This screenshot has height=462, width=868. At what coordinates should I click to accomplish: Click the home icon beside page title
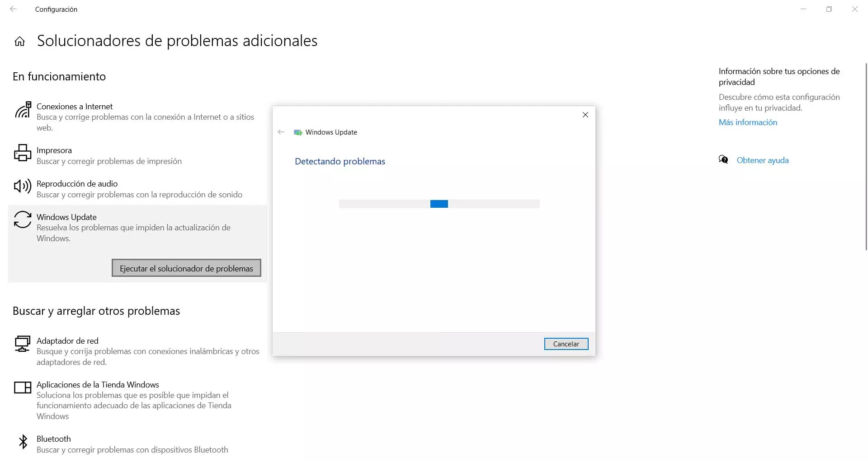pos(19,42)
